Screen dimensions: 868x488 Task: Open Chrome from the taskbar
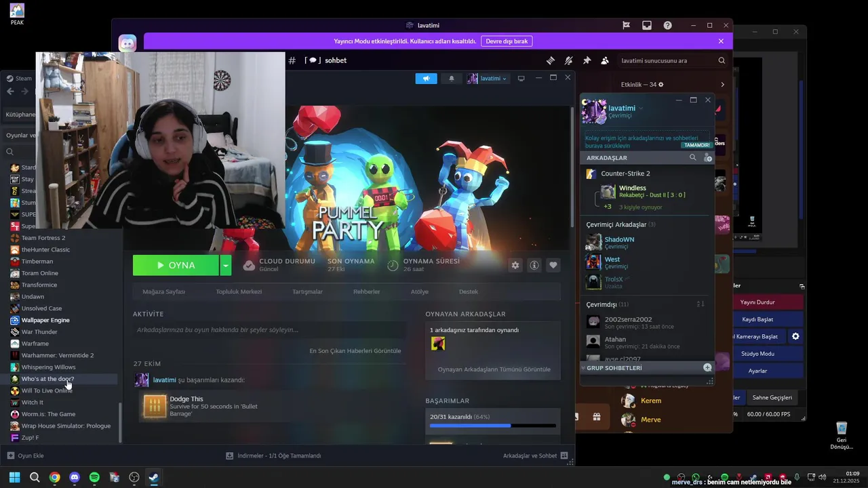pyautogui.click(x=54, y=477)
